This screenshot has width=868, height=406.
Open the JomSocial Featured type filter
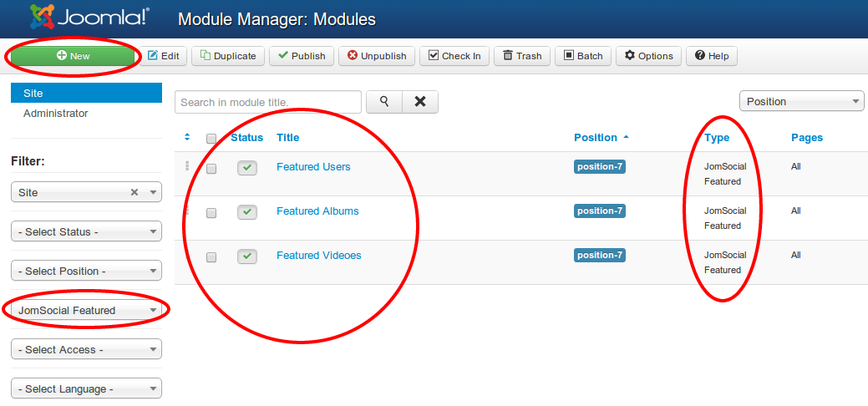pos(86,310)
